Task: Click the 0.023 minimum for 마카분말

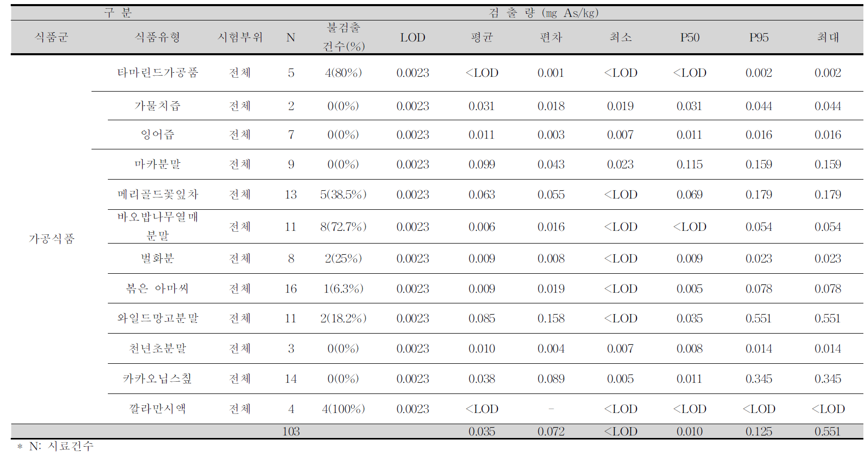Action: 621,164
